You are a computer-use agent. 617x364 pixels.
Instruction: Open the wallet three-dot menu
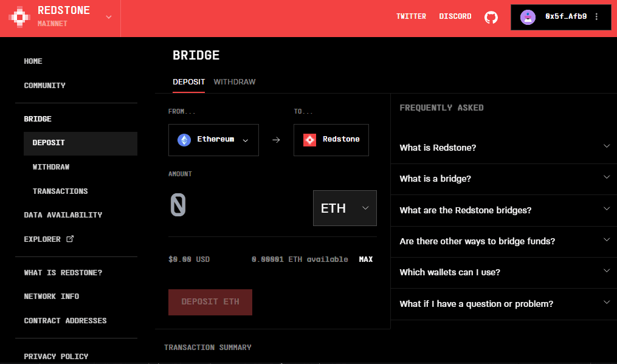596,16
